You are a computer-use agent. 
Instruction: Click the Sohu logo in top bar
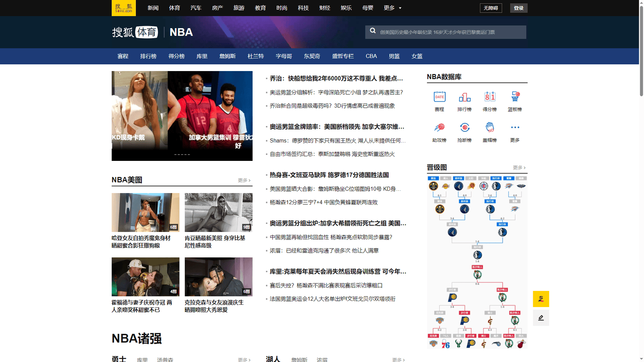[123, 8]
